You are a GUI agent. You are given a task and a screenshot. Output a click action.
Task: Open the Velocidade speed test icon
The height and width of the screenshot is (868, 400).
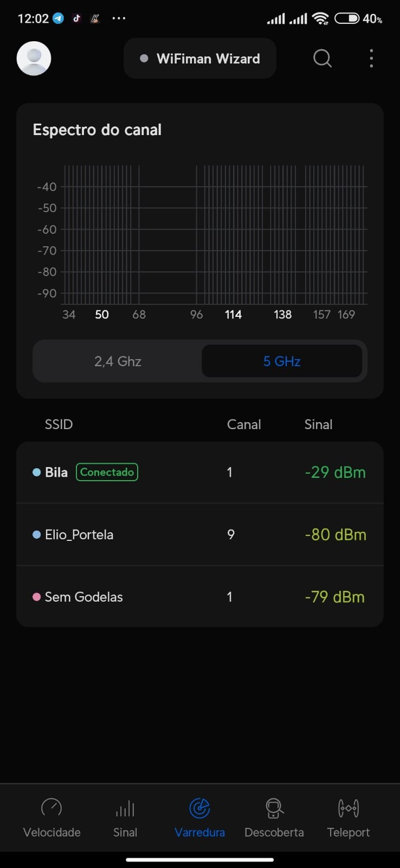point(51,808)
